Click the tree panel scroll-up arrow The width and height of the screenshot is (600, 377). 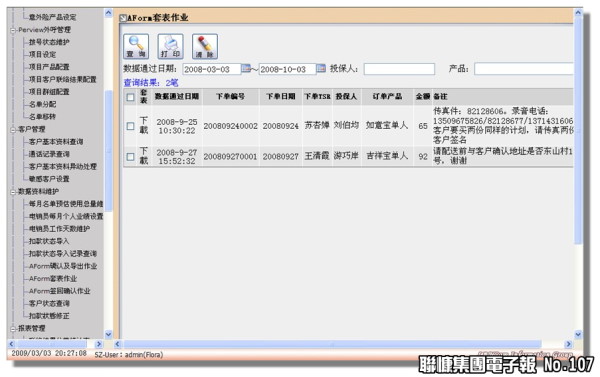[108, 13]
